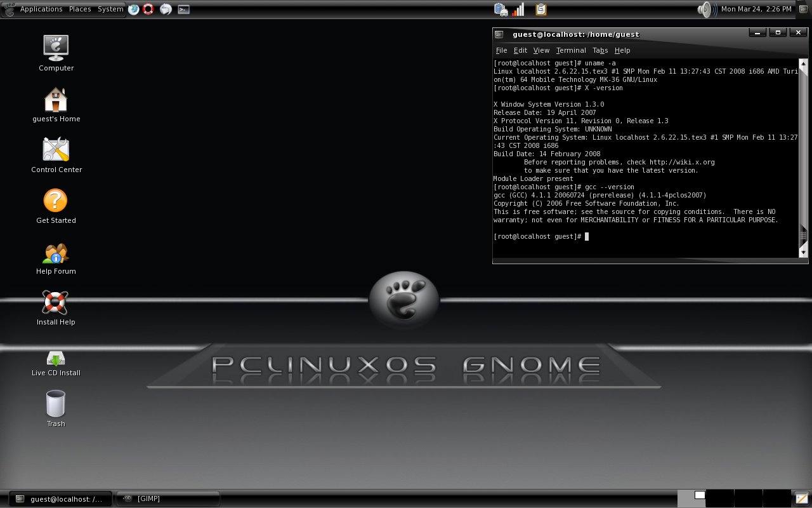Launch the Control Center icon
812x508 pixels.
click(x=56, y=150)
